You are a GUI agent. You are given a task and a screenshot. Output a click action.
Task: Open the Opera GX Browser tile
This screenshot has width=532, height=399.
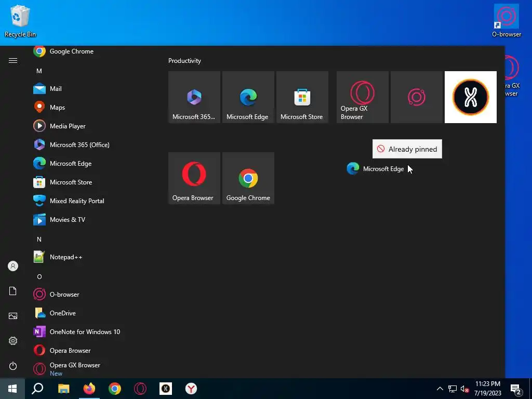(x=362, y=97)
